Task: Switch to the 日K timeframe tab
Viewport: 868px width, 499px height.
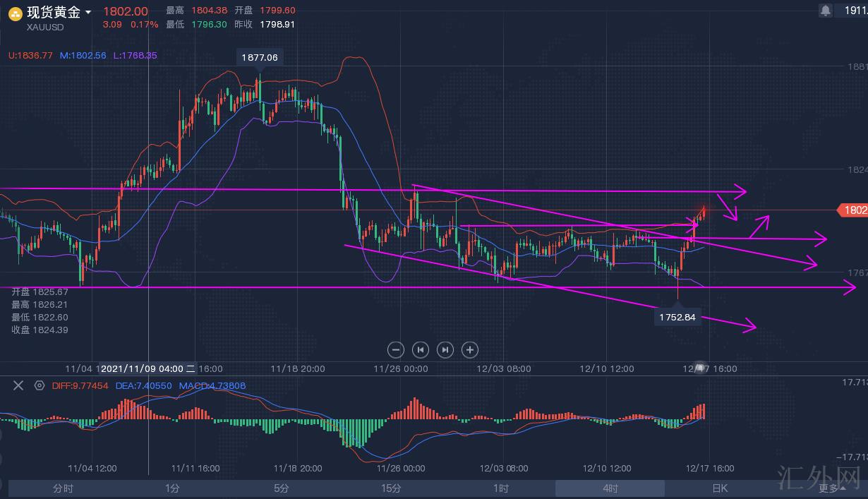Action: [x=719, y=488]
